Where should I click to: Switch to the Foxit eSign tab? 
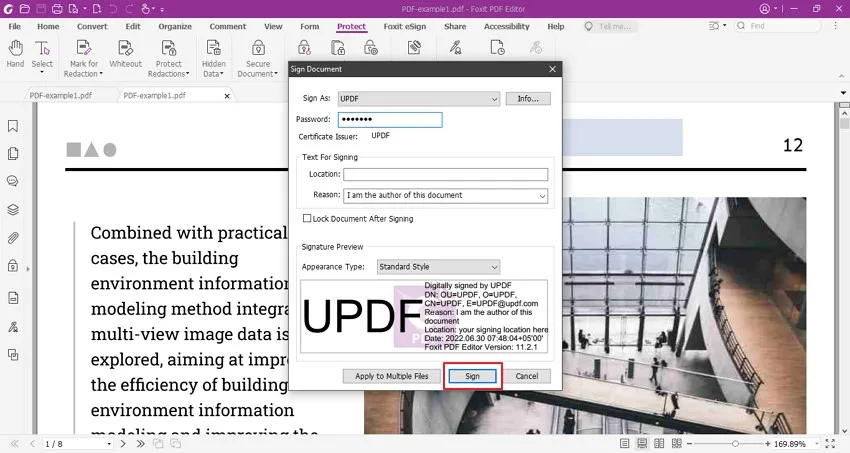pyautogui.click(x=405, y=26)
